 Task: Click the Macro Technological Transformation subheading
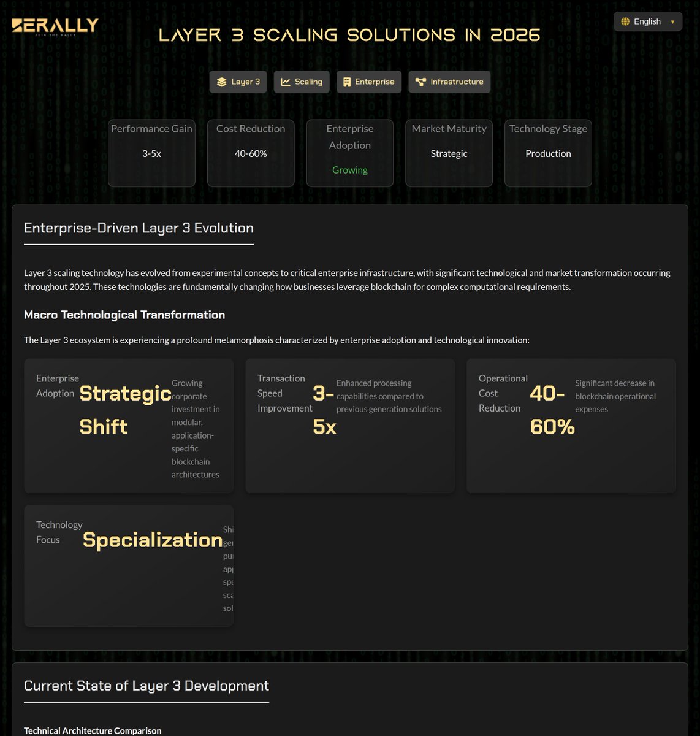click(x=124, y=315)
